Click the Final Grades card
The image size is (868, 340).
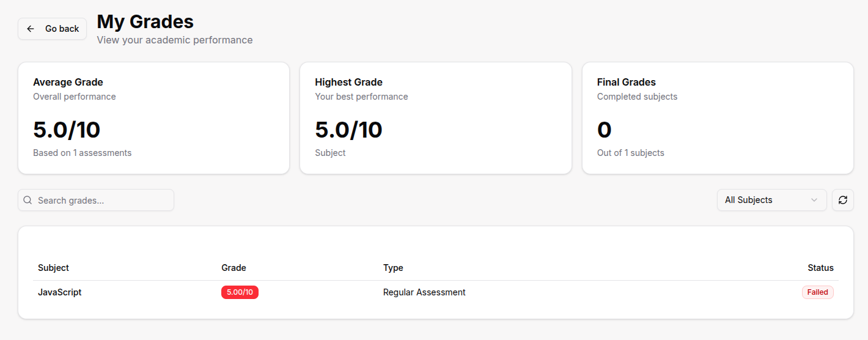point(717,118)
